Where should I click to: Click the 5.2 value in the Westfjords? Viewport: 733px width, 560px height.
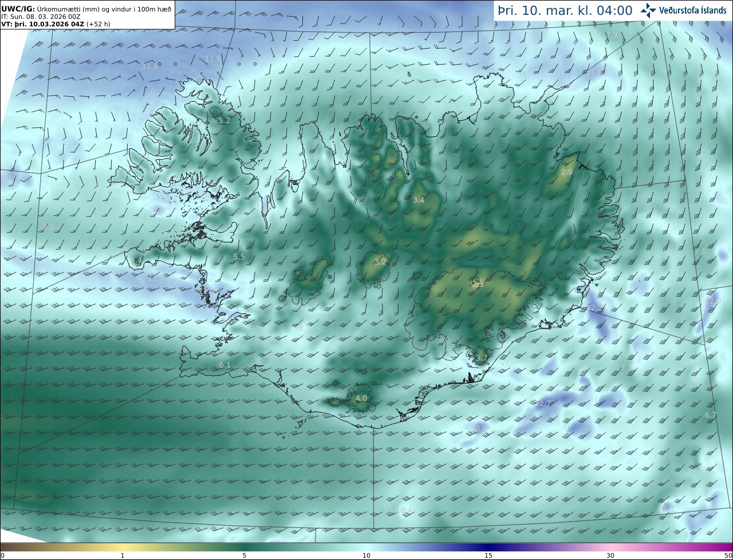[224, 121]
